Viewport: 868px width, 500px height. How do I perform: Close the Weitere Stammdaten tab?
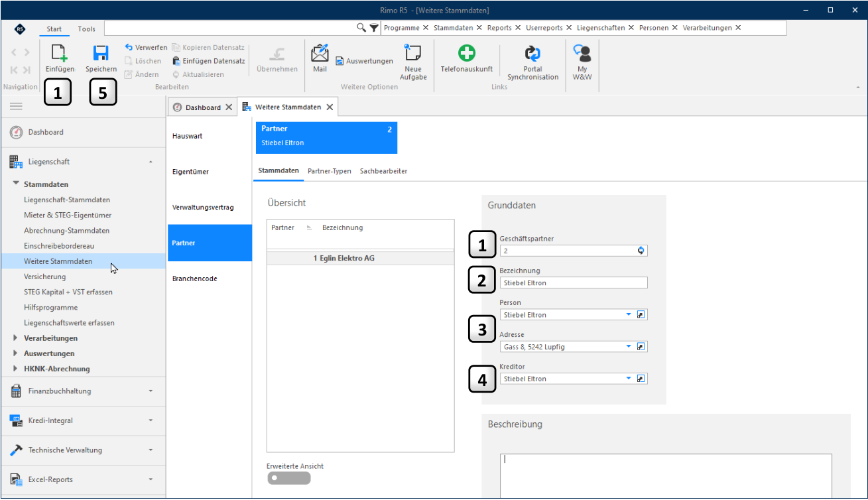coord(330,107)
